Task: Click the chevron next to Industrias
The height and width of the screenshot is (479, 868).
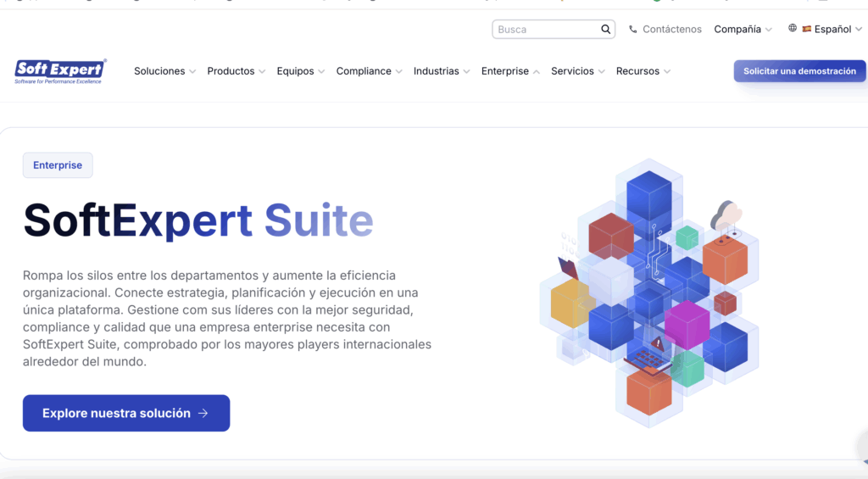Action: [x=466, y=71]
